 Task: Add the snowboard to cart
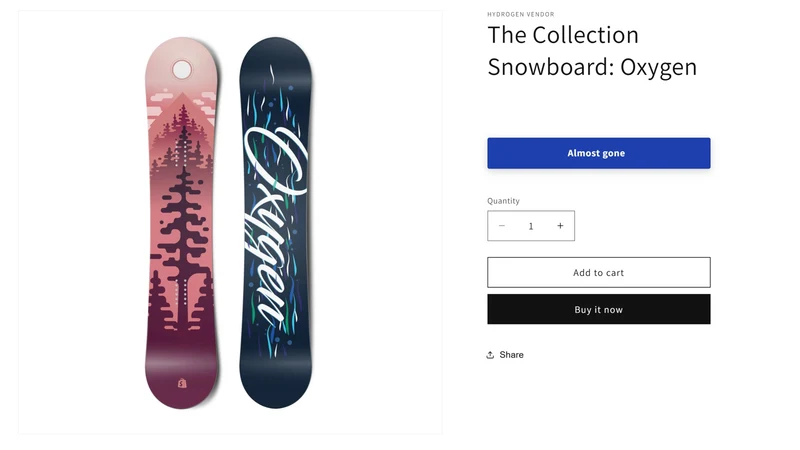coord(598,272)
